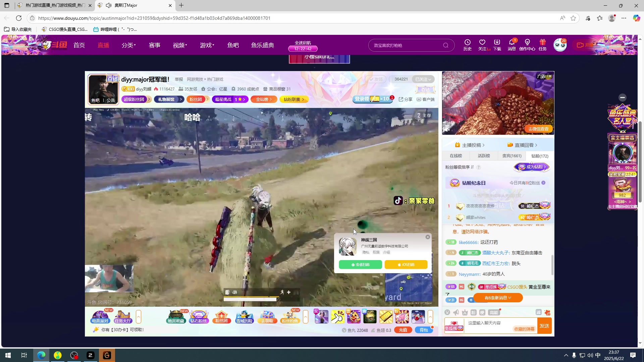This screenshot has height=362, width=644.
Task: Open the Windows Start menu
Action: coord(8,355)
